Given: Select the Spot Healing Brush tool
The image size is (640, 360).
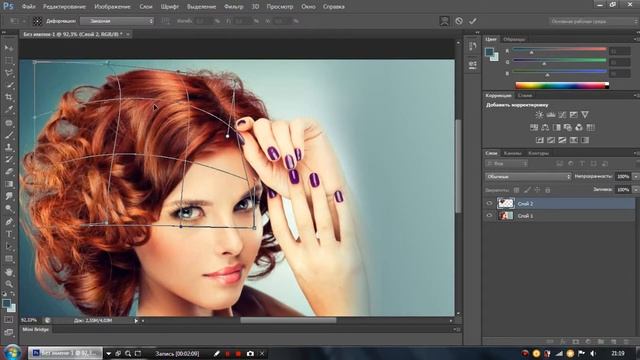Looking at the screenshot, I should (x=9, y=122).
